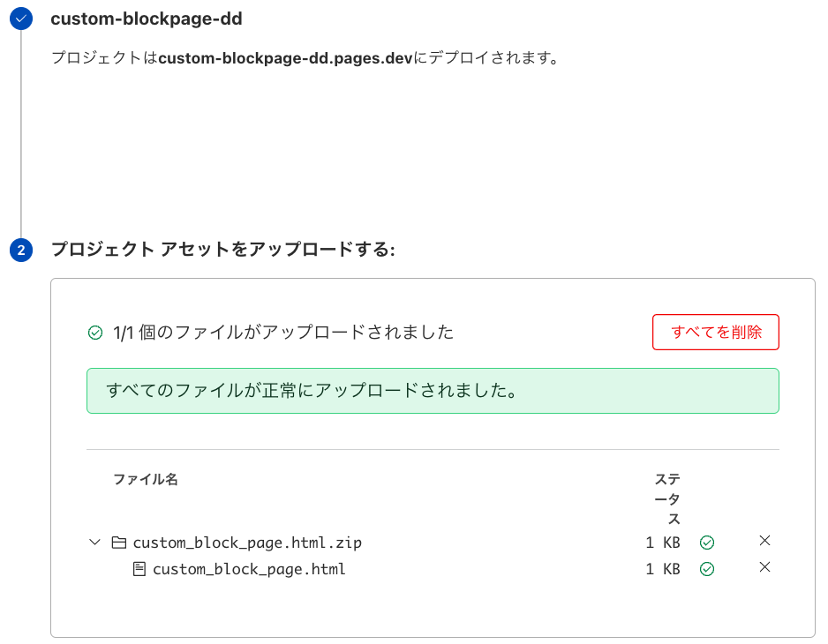
Task: Select the custom_block_page.html.zip file name
Action: pos(245,543)
